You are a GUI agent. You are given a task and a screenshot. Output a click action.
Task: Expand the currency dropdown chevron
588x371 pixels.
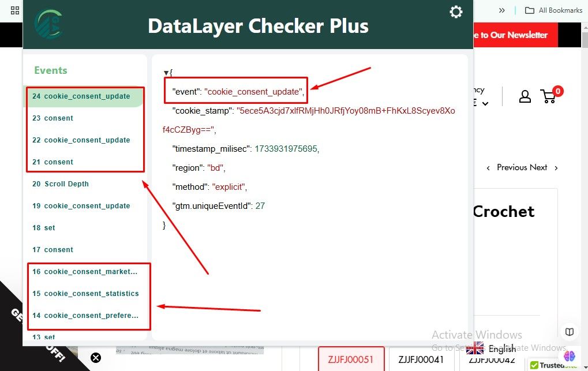(x=485, y=103)
